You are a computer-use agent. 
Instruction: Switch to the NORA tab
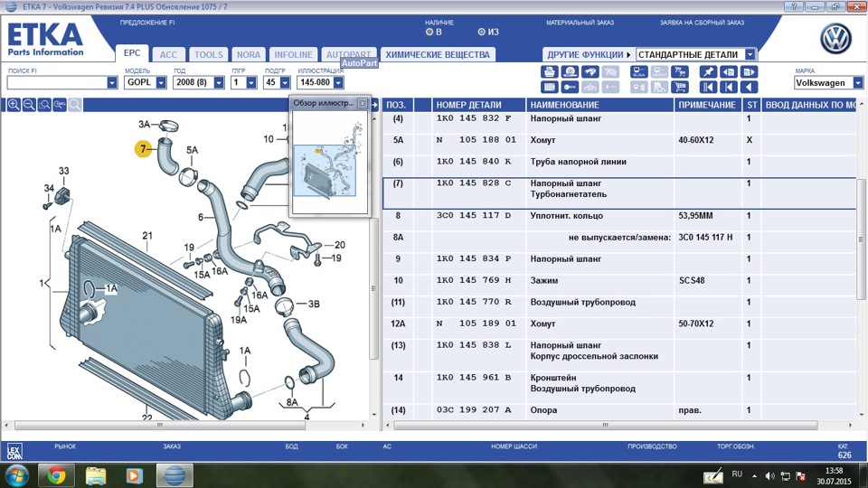pos(248,54)
